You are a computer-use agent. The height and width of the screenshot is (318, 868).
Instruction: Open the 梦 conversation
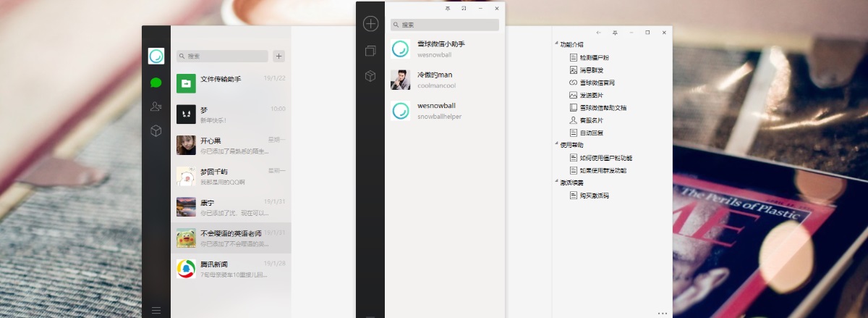click(x=231, y=114)
